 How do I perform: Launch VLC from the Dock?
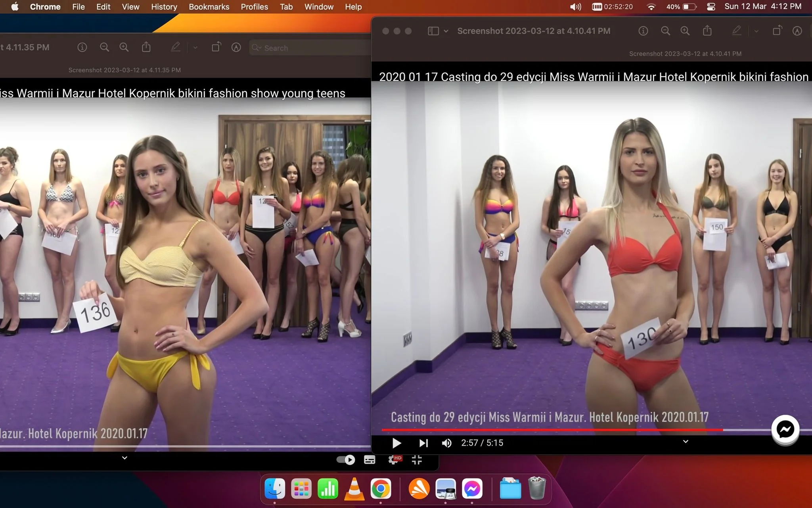354,489
